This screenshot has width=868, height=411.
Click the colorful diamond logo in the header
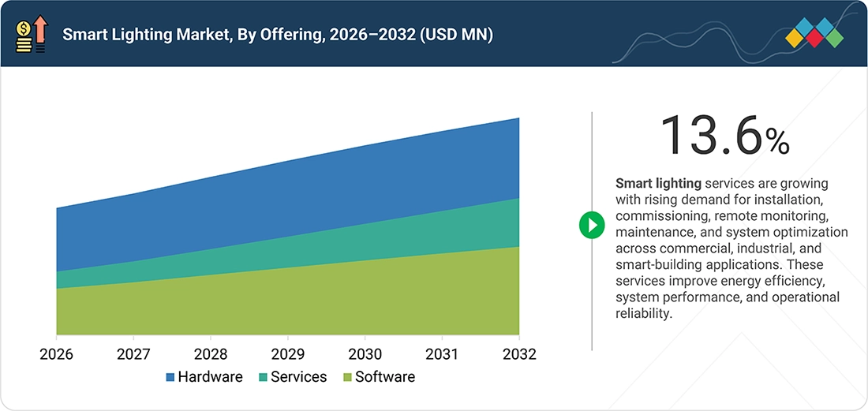pyautogui.click(x=814, y=32)
